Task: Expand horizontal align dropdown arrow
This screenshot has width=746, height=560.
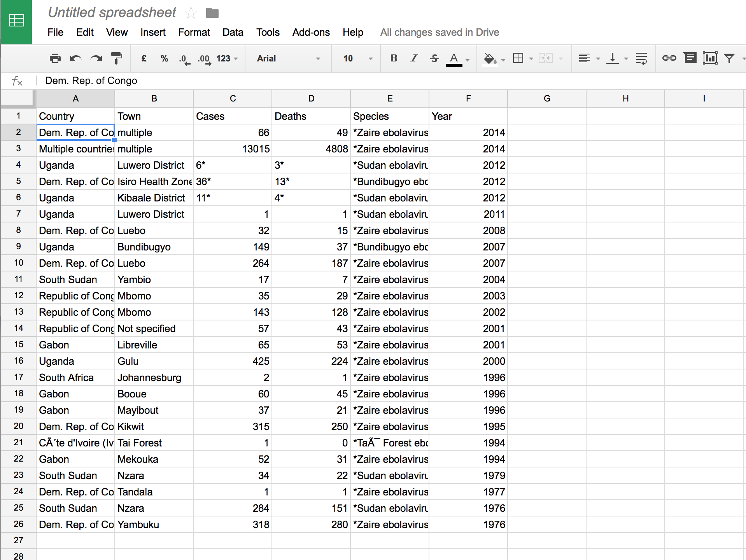Action: pyautogui.click(x=598, y=59)
